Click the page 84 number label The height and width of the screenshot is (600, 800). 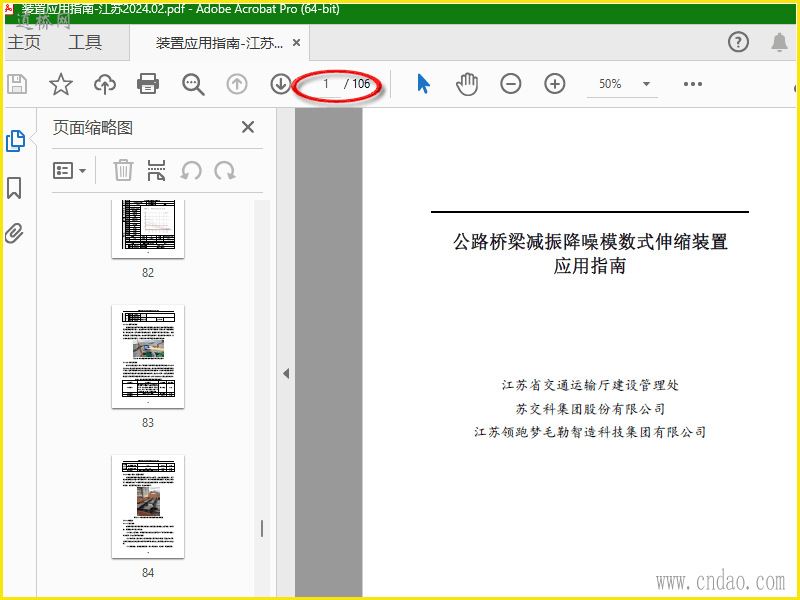point(148,573)
